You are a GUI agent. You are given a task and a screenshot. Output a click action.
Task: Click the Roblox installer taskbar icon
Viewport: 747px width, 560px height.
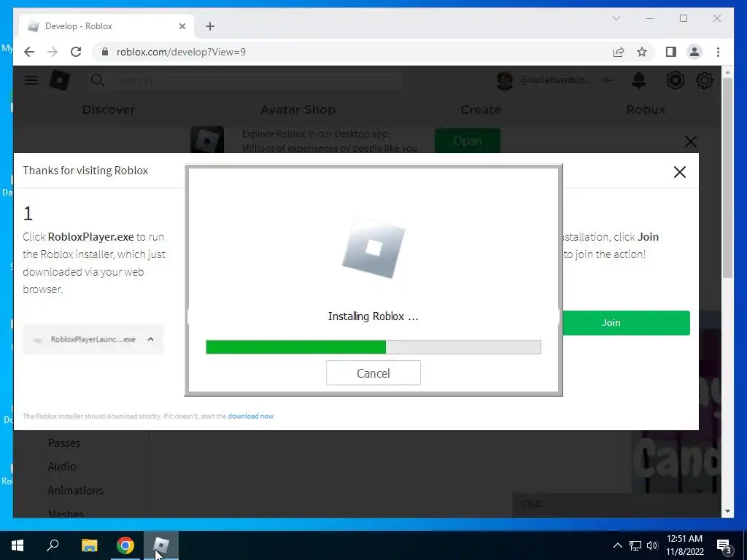(161, 545)
